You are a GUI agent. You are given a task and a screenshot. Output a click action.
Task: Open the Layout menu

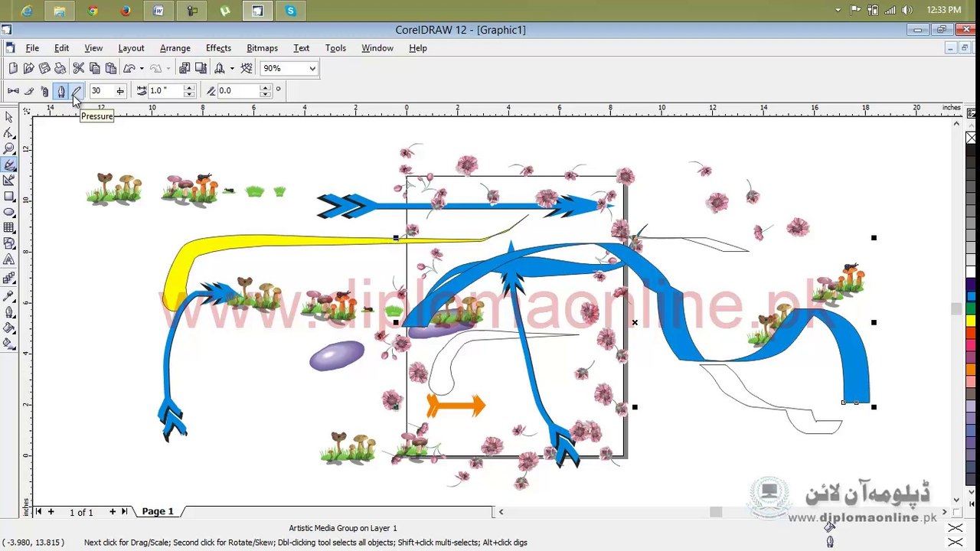click(x=131, y=48)
